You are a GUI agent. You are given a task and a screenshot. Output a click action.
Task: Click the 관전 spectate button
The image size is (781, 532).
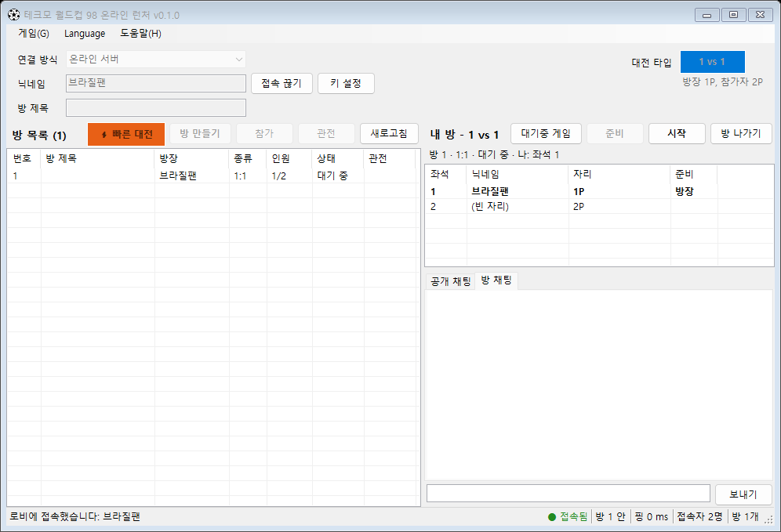point(326,133)
